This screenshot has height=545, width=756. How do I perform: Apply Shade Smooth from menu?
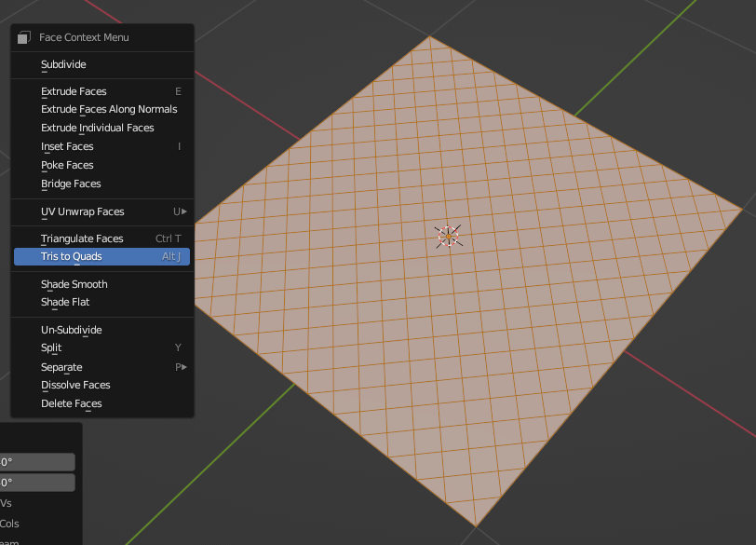[x=101, y=284]
